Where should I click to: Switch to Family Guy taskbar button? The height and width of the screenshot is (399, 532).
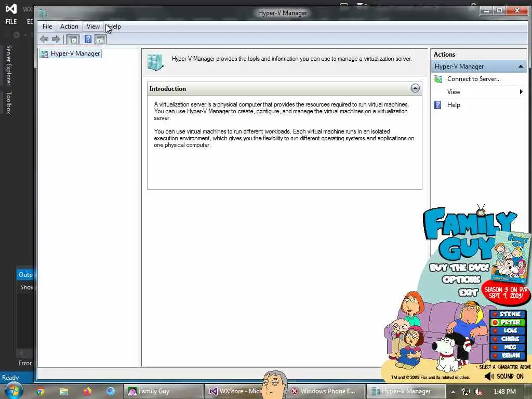[x=163, y=392]
